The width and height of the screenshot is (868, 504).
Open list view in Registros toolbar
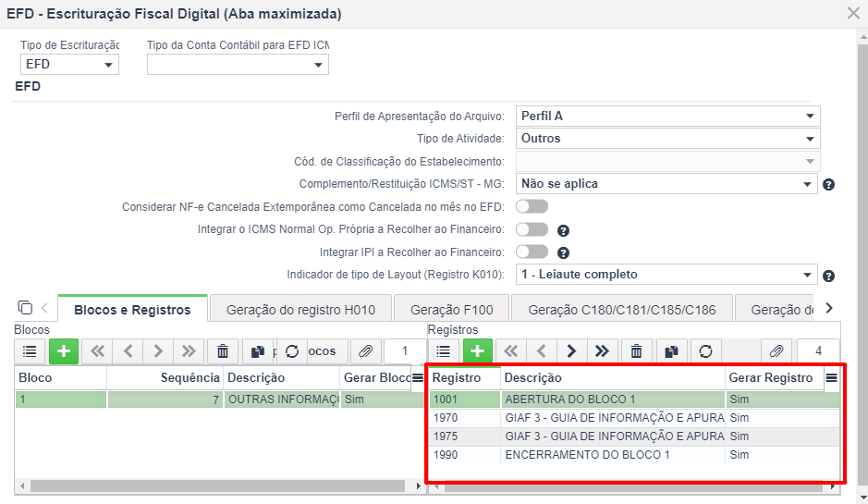pyautogui.click(x=444, y=351)
